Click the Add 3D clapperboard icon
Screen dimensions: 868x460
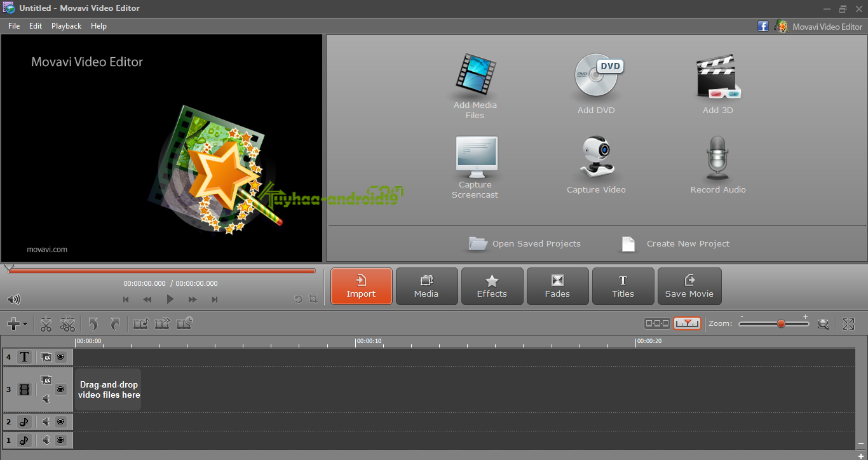[719, 78]
